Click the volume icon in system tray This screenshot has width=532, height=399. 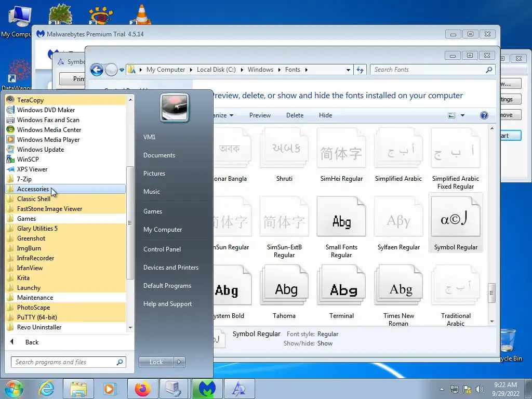[x=480, y=389]
